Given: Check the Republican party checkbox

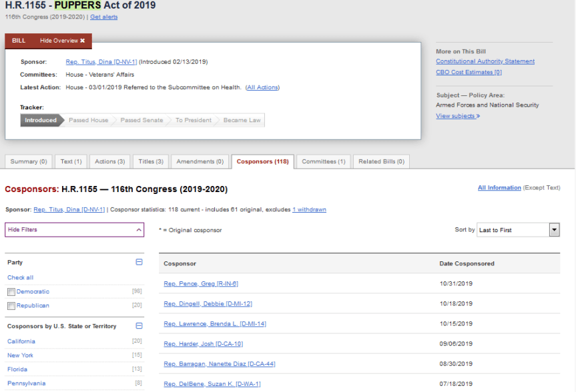Looking at the screenshot, I should click(x=11, y=306).
